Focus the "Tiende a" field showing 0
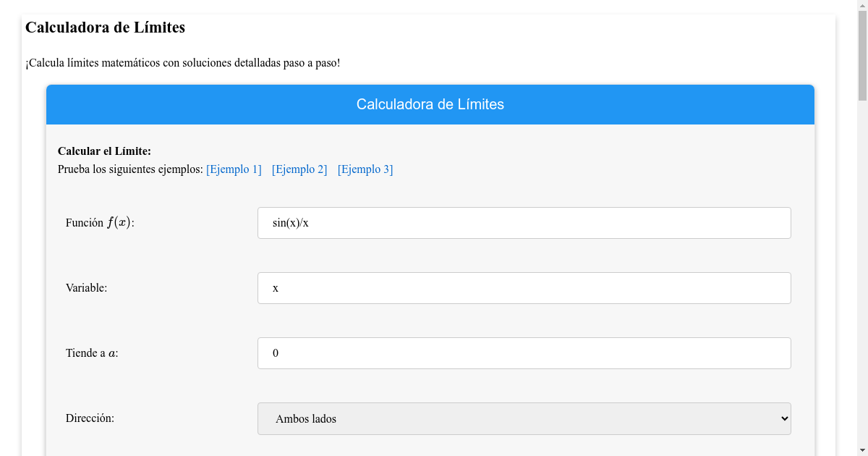 tap(524, 352)
